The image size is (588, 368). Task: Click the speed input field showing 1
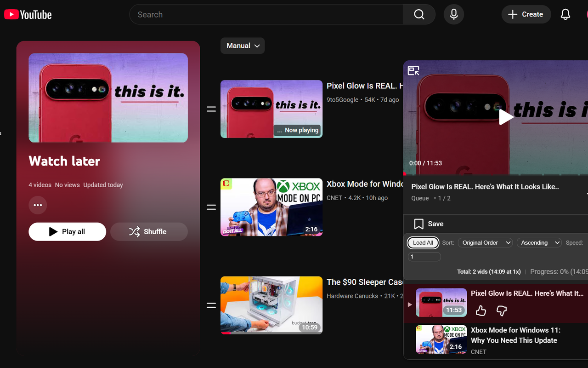coord(424,257)
